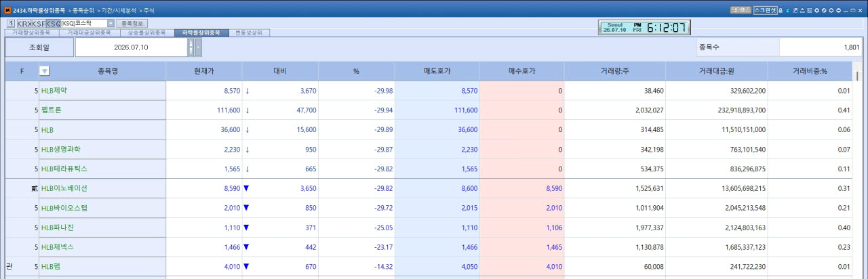868x279 pixels.
Task: Open the [KSQ]코스닥 market dropdown
Action: 111,24
